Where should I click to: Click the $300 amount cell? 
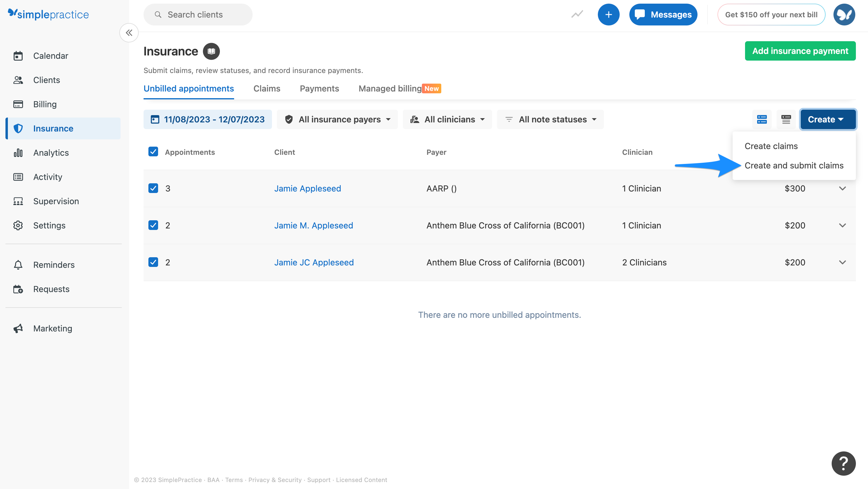[x=794, y=188]
